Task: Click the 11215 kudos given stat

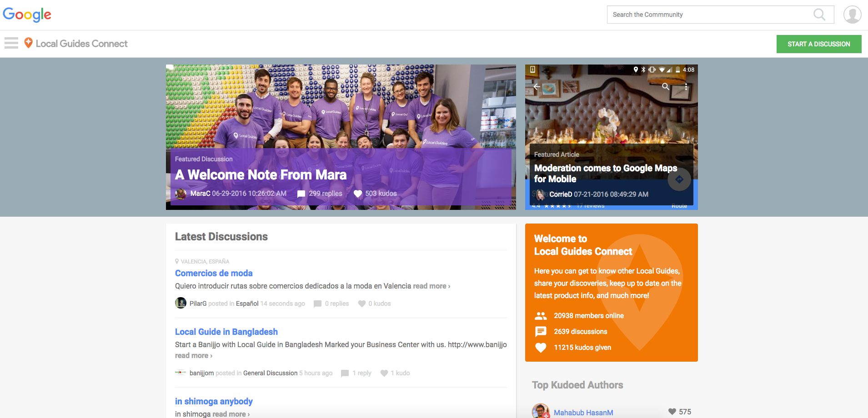Action: 582,348
